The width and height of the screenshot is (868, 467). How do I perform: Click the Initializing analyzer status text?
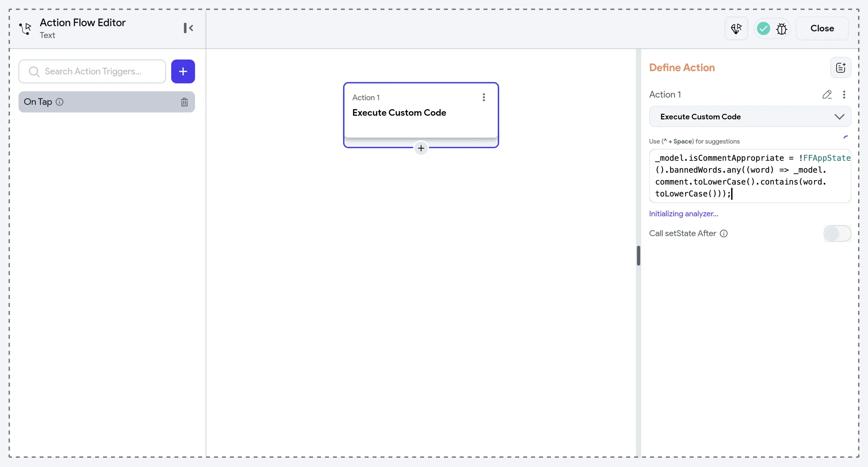(684, 214)
